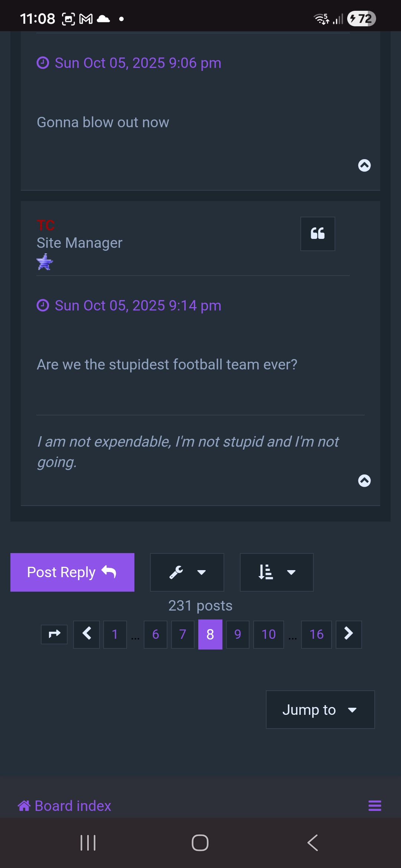Go to the next page of the topic

coord(349,634)
